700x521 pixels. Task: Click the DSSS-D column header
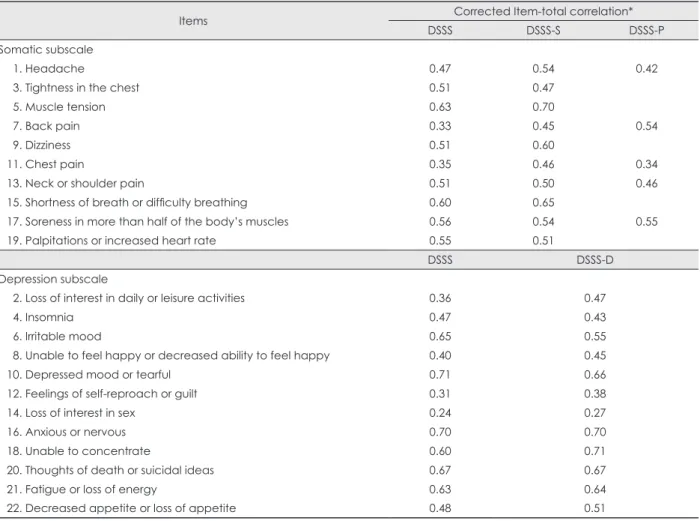pyautogui.click(x=595, y=260)
